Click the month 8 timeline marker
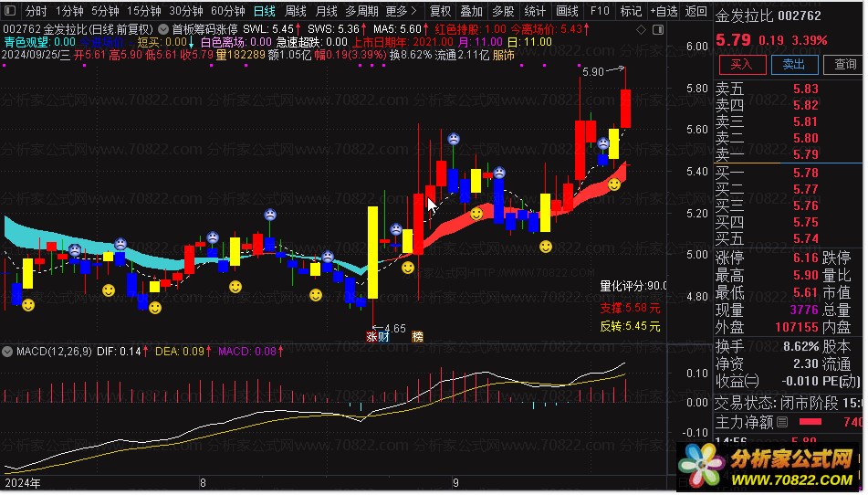Viewport: 868px width, 495px height. [203, 483]
